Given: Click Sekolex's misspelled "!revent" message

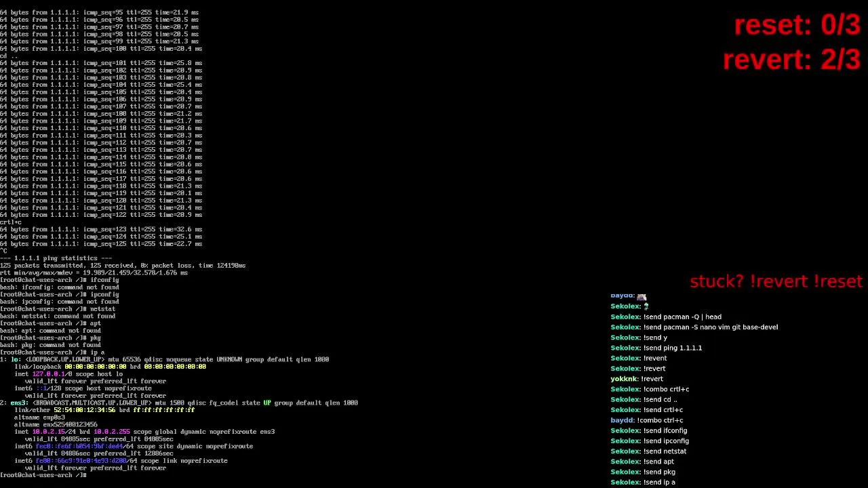Looking at the screenshot, I should [655, 358].
